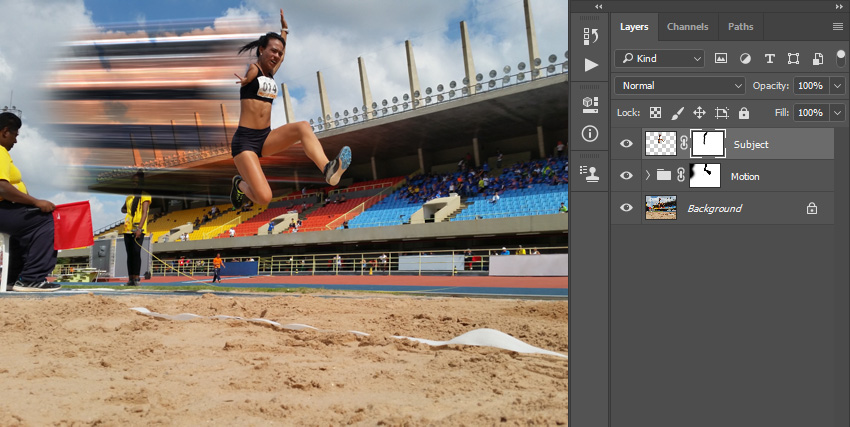
Task: Open the 3D panel cube icon
Action: click(x=590, y=105)
